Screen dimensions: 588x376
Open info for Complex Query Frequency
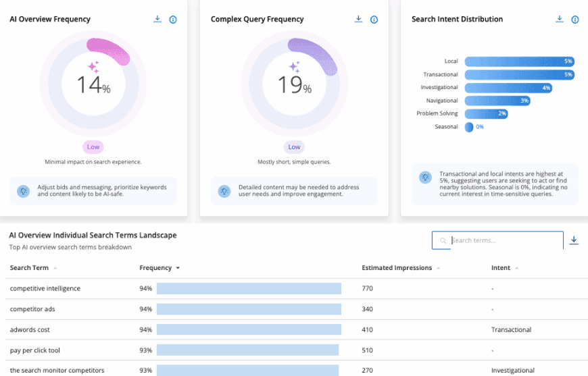pyautogui.click(x=374, y=20)
